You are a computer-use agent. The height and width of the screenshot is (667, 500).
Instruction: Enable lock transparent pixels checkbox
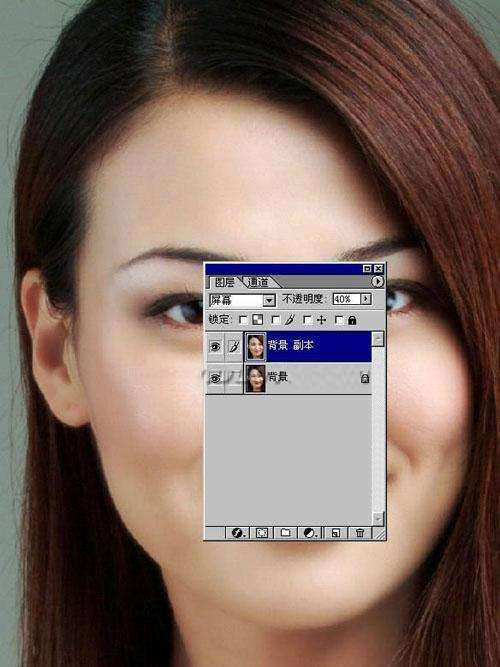coord(243,320)
